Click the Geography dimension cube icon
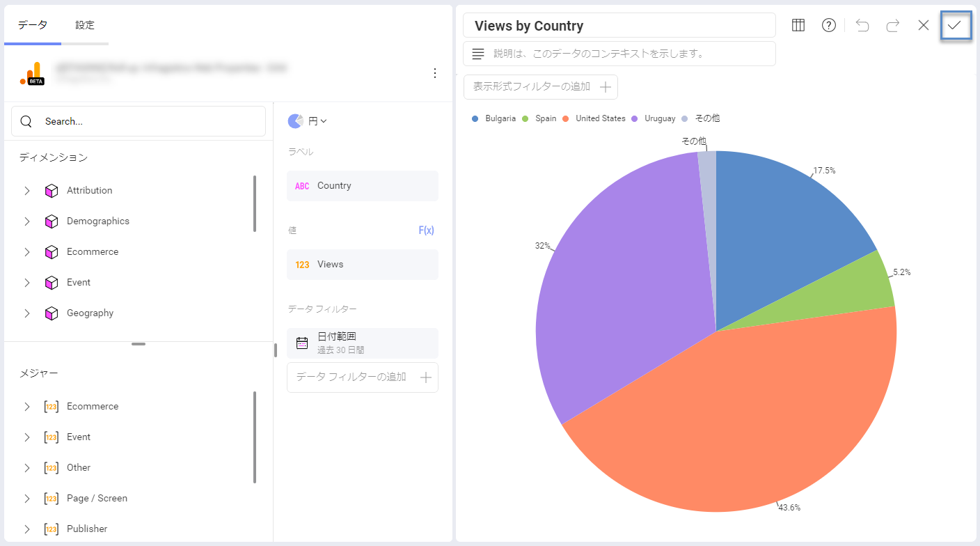980x546 pixels. [x=52, y=313]
